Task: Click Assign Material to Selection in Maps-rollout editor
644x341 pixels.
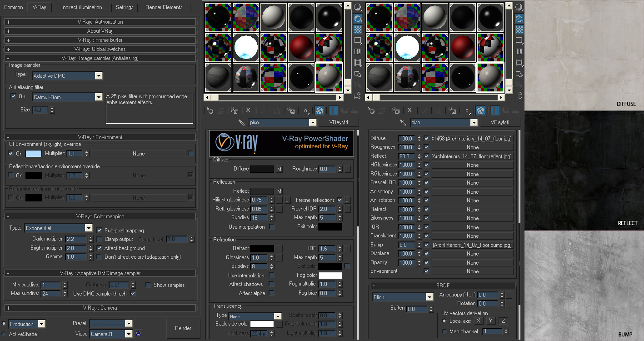Action: click(396, 110)
